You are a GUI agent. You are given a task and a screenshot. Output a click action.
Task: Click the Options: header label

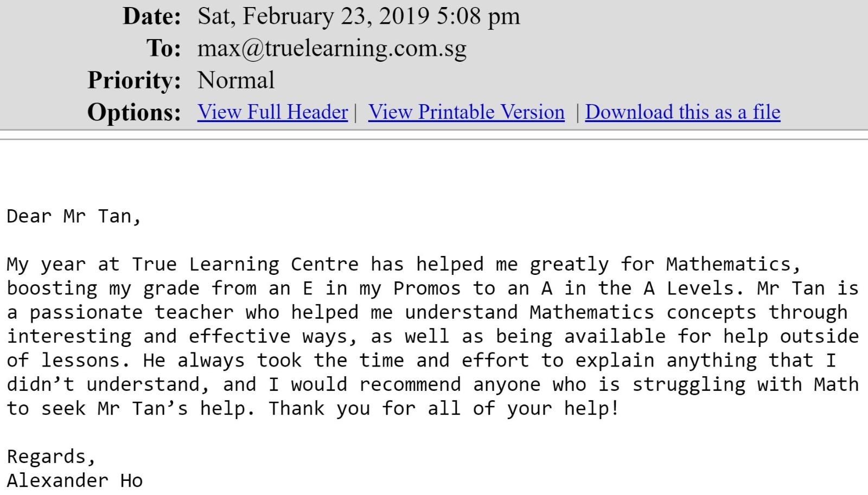[134, 112]
